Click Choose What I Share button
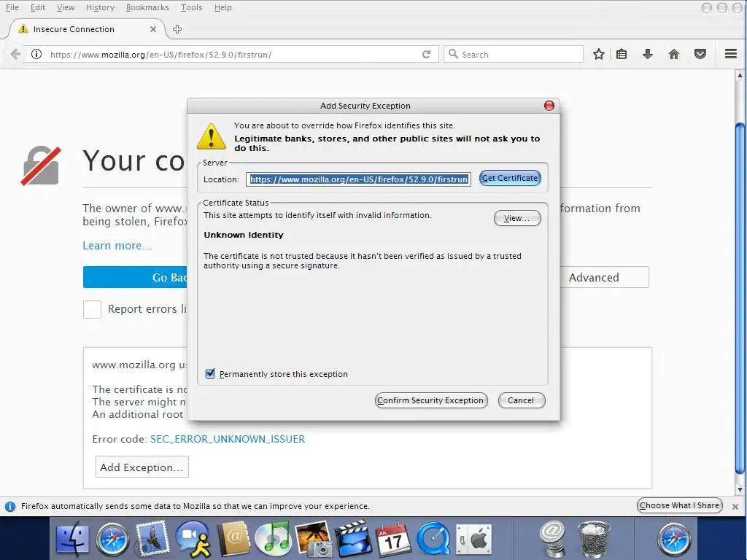The width and height of the screenshot is (747, 560). click(679, 506)
